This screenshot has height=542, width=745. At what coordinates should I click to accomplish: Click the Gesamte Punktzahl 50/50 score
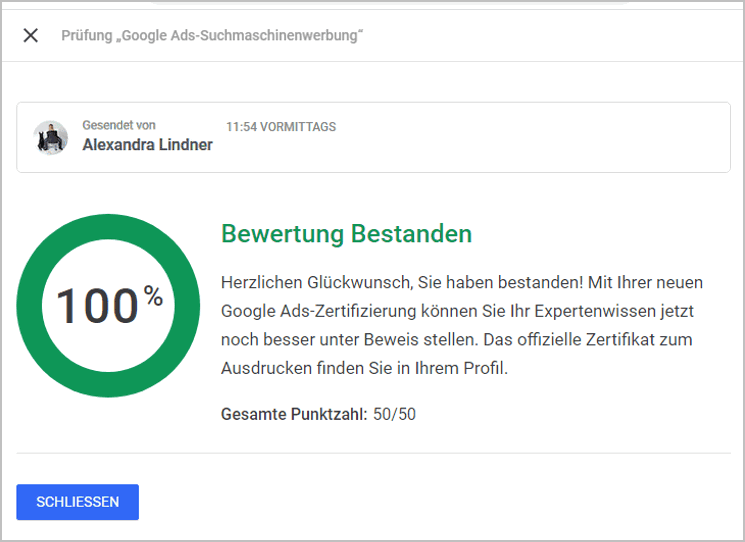318,414
